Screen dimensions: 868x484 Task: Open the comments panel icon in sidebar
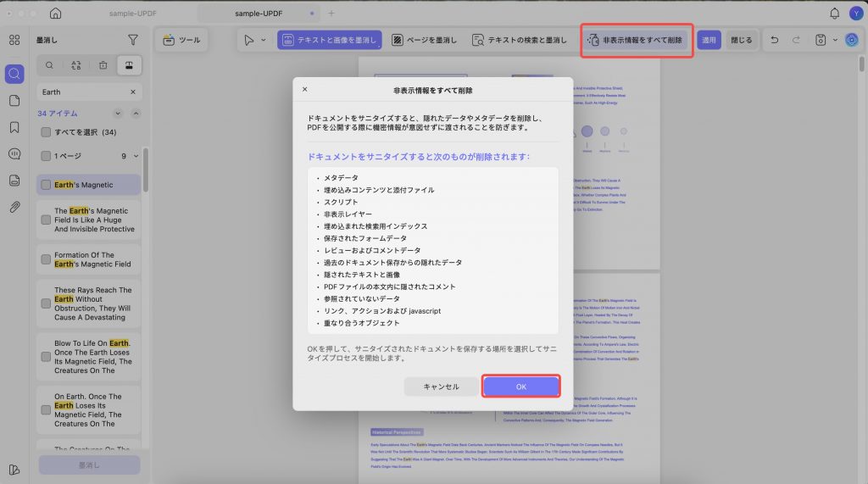14,154
